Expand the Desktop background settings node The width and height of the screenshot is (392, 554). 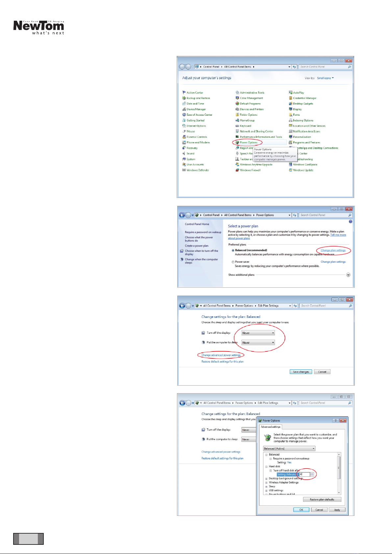coord(266,479)
